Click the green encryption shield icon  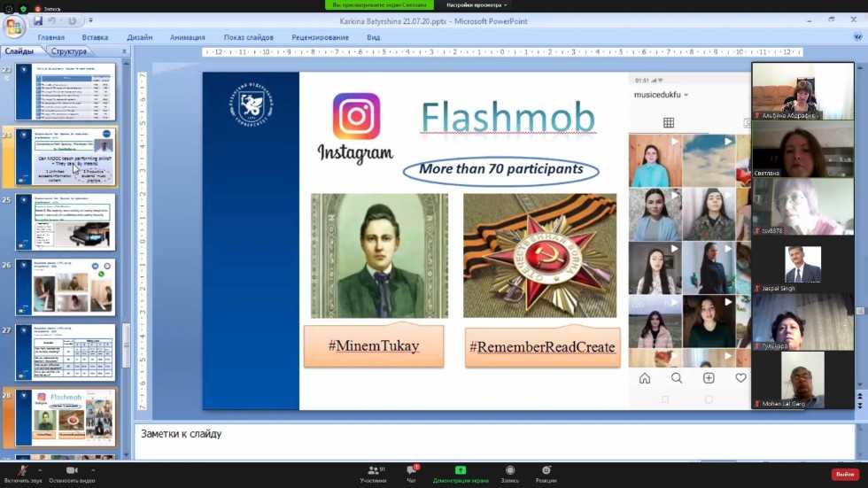click(24, 7)
